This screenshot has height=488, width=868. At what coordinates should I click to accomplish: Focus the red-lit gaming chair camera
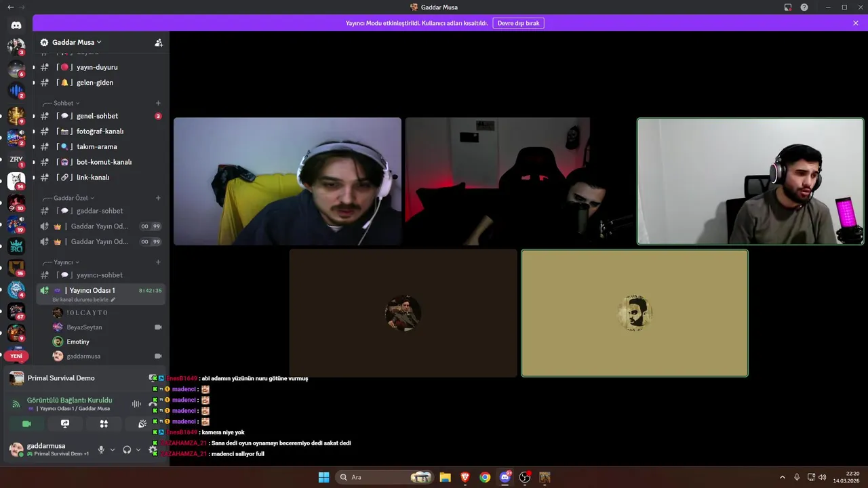click(x=519, y=182)
